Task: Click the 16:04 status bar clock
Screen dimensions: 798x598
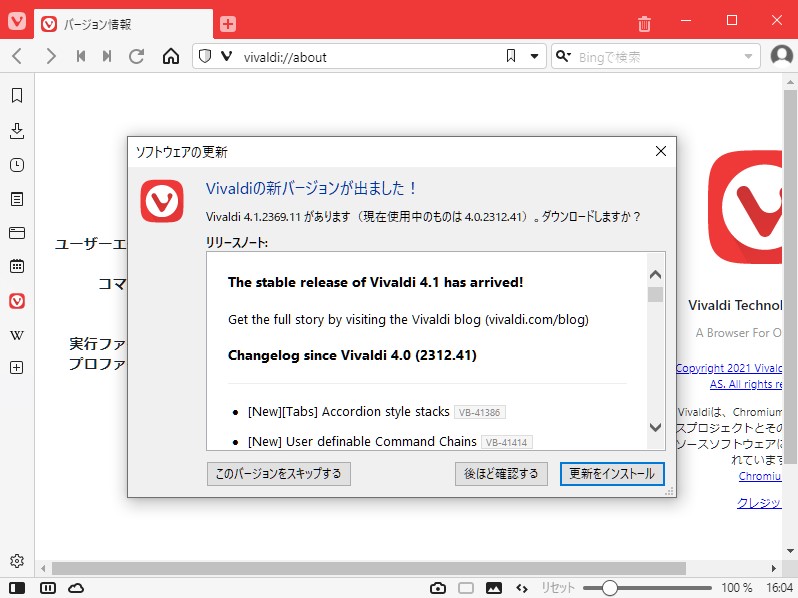Action: coord(779,588)
